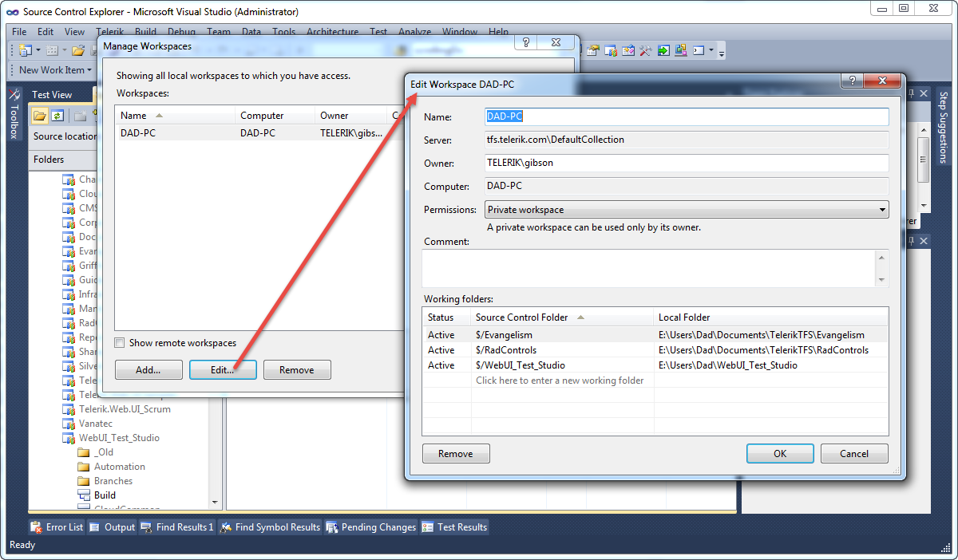Screen dimensions: 958x560
Task: Toggle the folders view icon in Source Control Explorer
Action: [40, 116]
